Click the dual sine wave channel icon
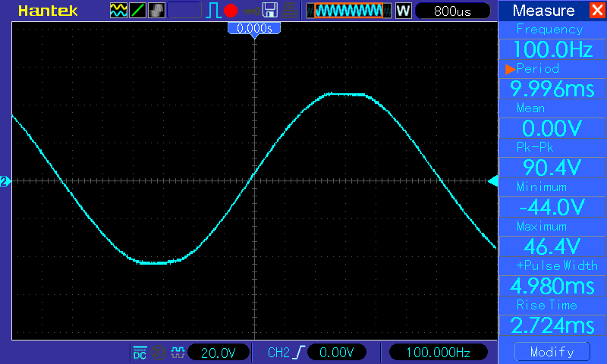The height and width of the screenshot is (364, 607). [x=118, y=11]
